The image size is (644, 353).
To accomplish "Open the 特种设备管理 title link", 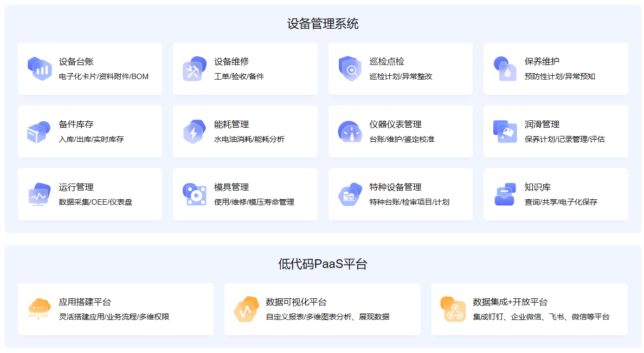I will pyautogui.click(x=395, y=187).
